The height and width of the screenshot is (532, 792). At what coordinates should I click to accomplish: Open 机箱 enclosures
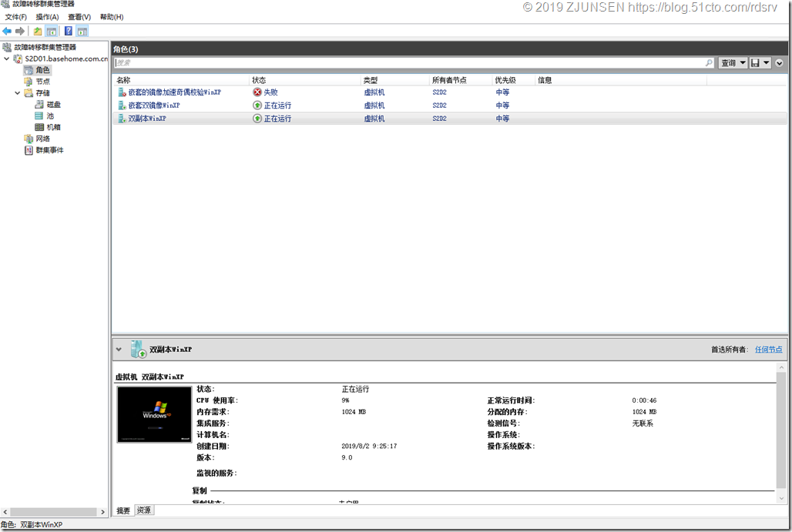click(53, 127)
